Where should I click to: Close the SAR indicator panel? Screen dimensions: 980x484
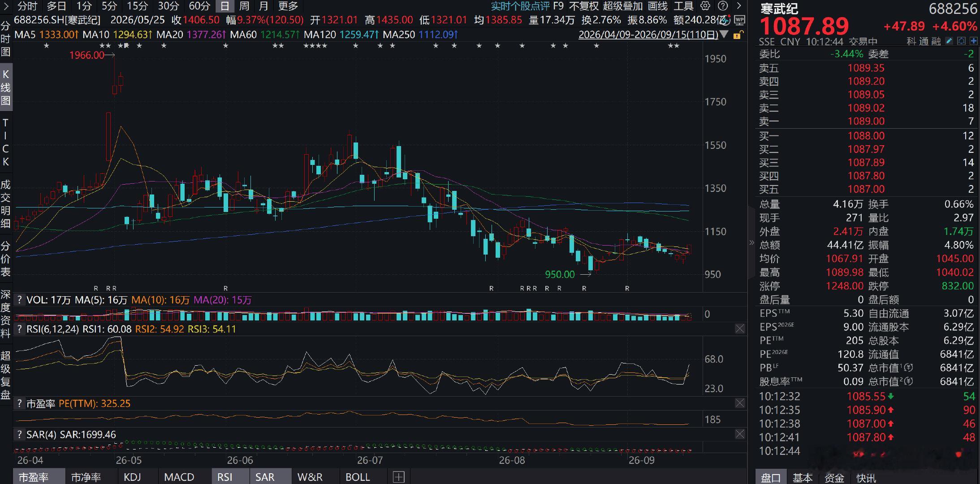tap(740, 434)
